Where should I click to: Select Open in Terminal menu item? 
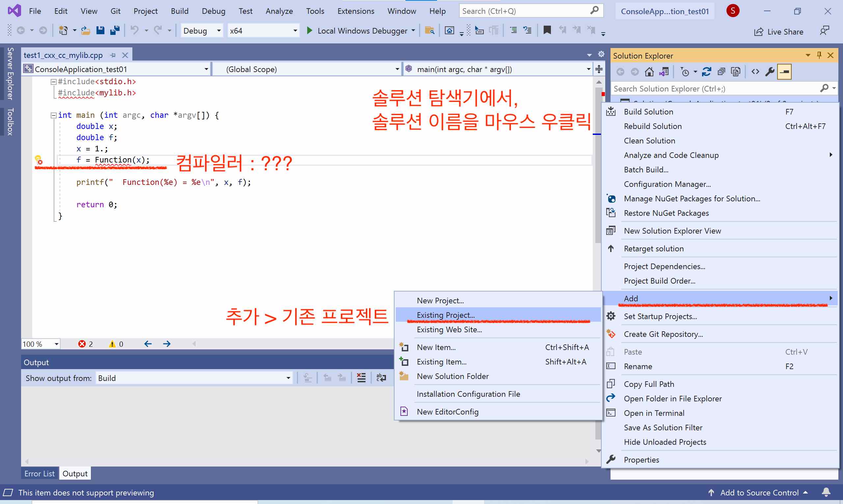pos(719,413)
